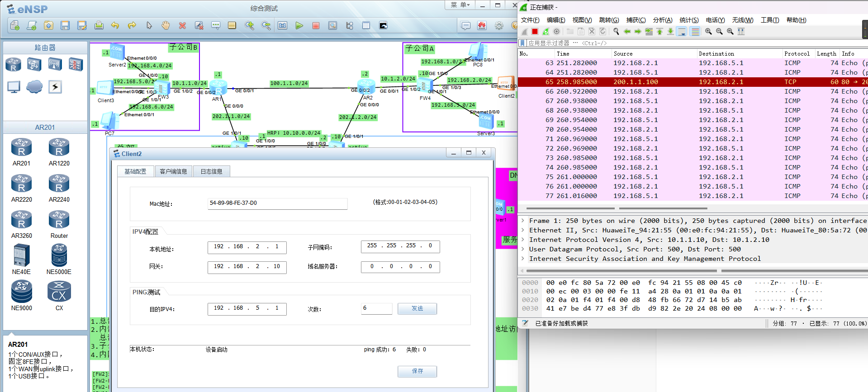Go to previous packet with green left arrow
The height and width of the screenshot is (392, 868).
click(x=627, y=32)
